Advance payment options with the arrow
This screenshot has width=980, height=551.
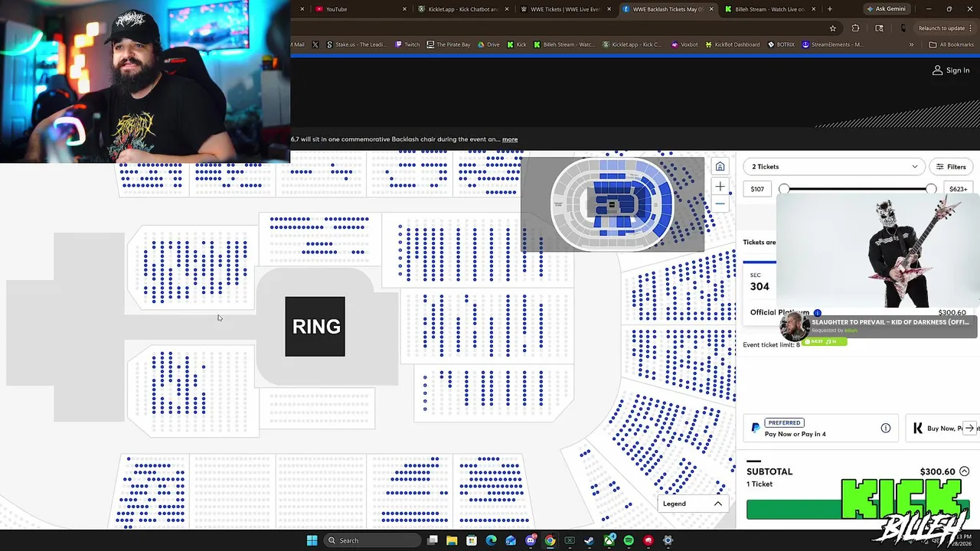click(969, 429)
